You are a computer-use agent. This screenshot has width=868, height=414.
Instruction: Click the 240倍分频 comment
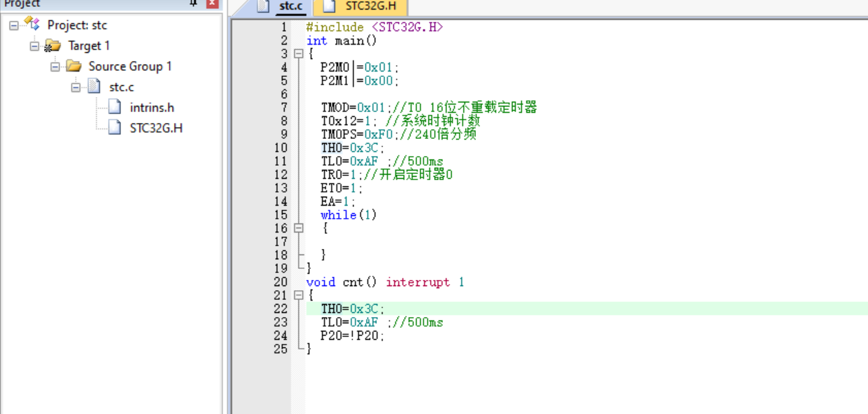[x=440, y=134]
